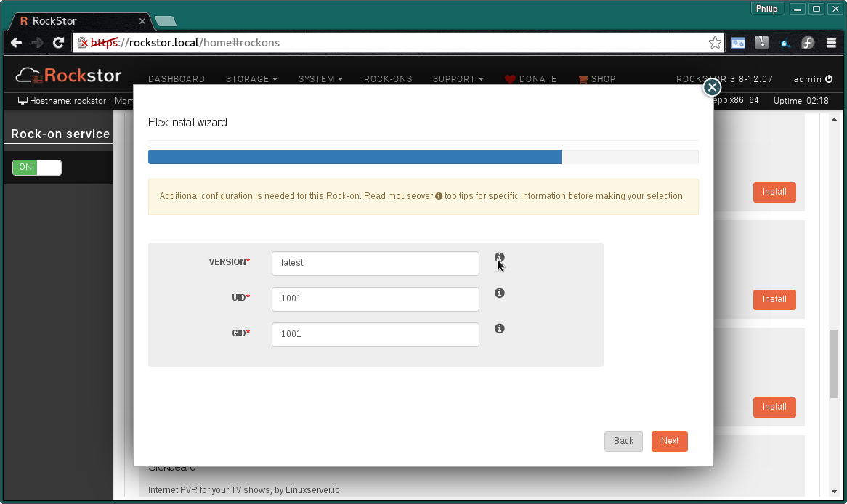The image size is (847, 504).
Task: Open the DASHBOARD menu item
Action: click(177, 79)
